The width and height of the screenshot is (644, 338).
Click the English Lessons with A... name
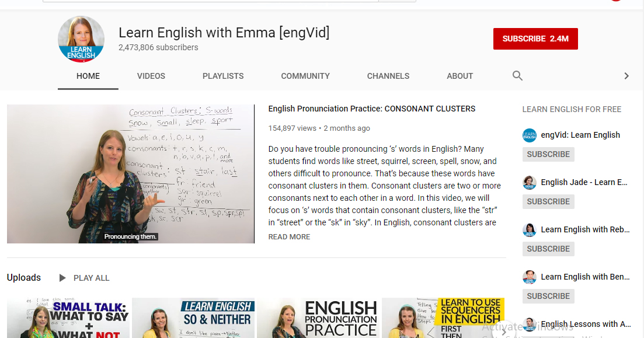586,324
